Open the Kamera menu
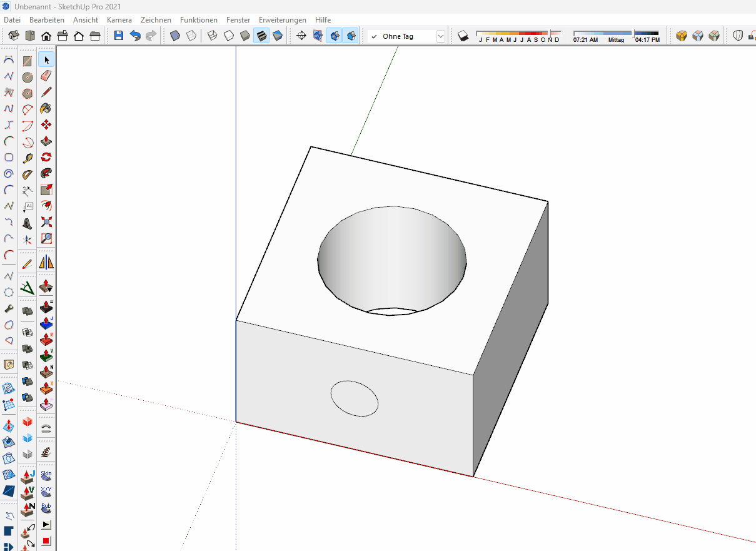756x551 pixels. [119, 20]
